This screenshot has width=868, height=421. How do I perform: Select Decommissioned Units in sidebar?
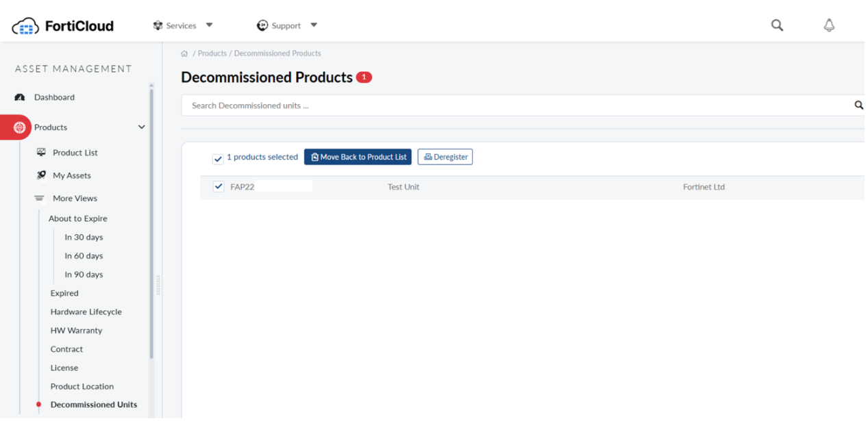[x=94, y=405]
